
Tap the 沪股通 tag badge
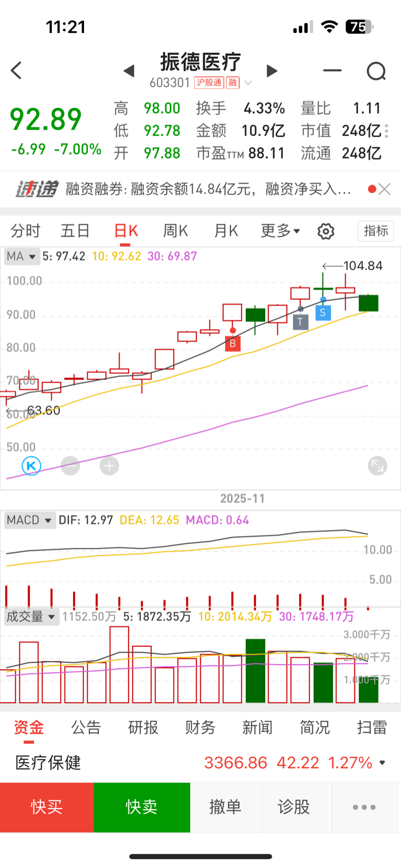(x=209, y=82)
